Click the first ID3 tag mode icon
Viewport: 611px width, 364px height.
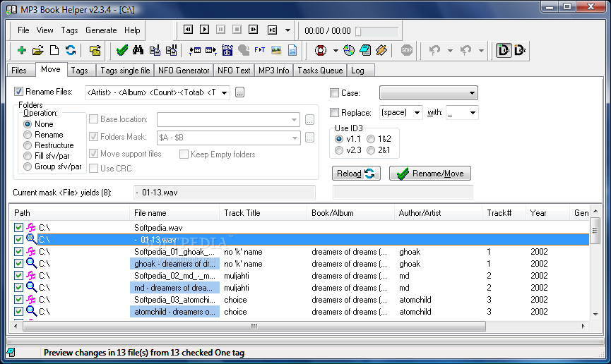(x=504, y=50)
